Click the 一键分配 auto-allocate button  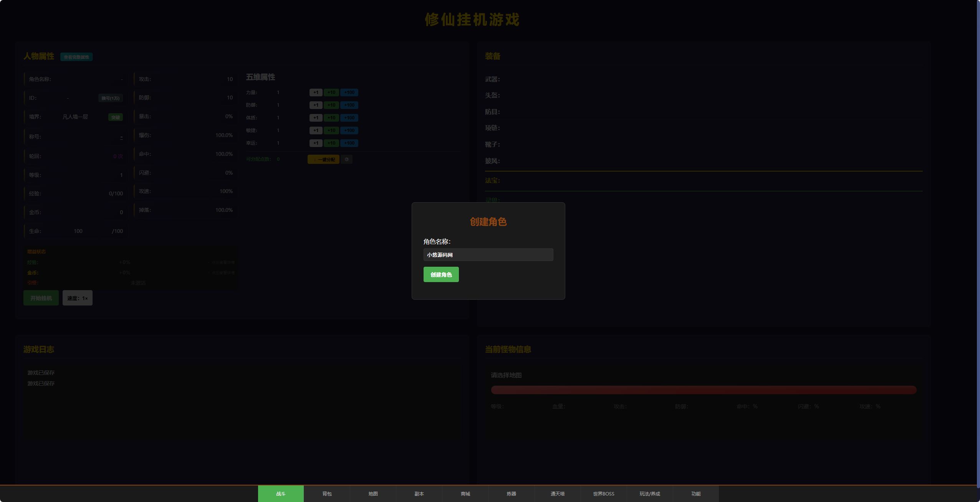pos(323,159)
